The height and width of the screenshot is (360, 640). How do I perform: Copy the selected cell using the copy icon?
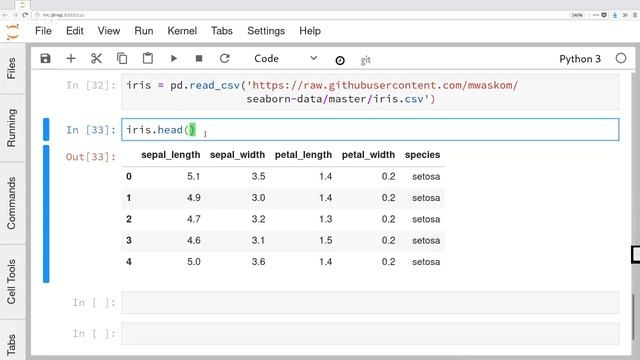122,58
